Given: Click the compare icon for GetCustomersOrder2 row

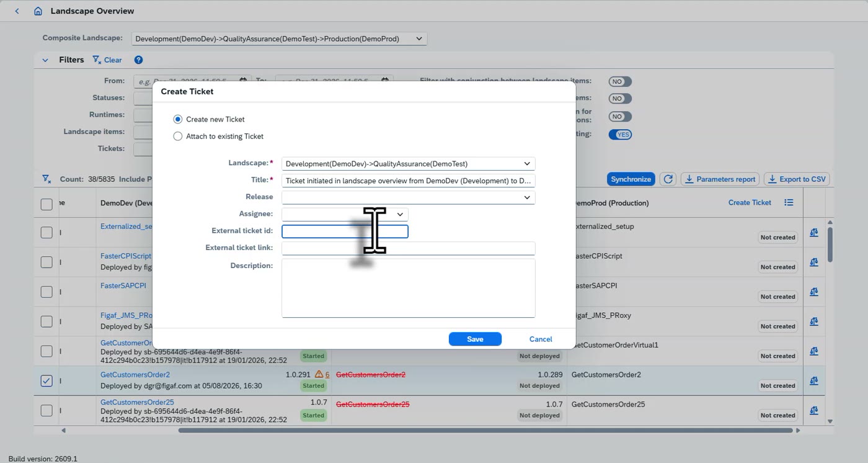Looking at the screenshot, I should pyautogui.click(x=814, y=380).
